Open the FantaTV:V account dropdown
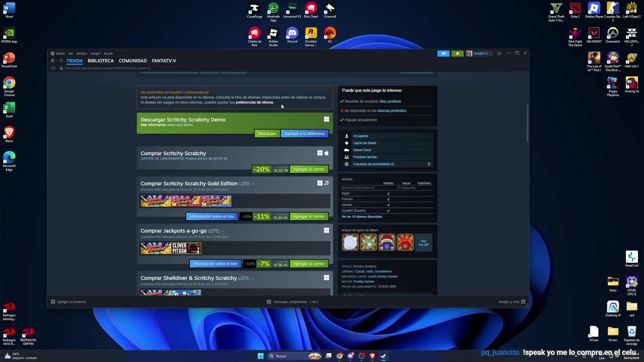The height and width of the screenshot is (362, 644). pos(478,53)
